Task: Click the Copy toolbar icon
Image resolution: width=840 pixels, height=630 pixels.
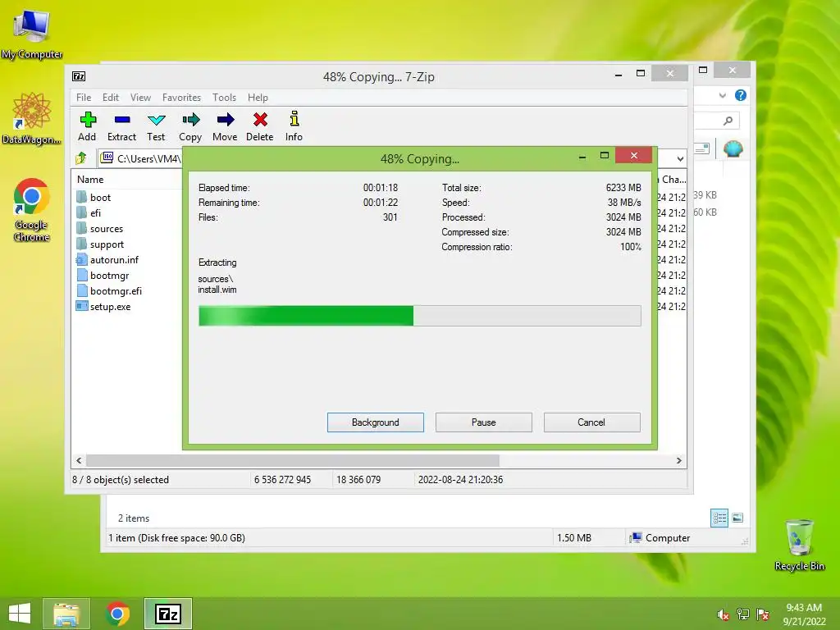Action: [190, 126]
